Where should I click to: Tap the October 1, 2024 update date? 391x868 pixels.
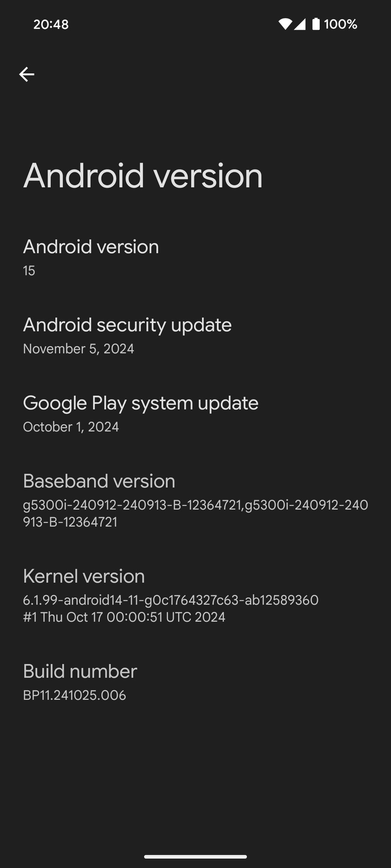71,427
